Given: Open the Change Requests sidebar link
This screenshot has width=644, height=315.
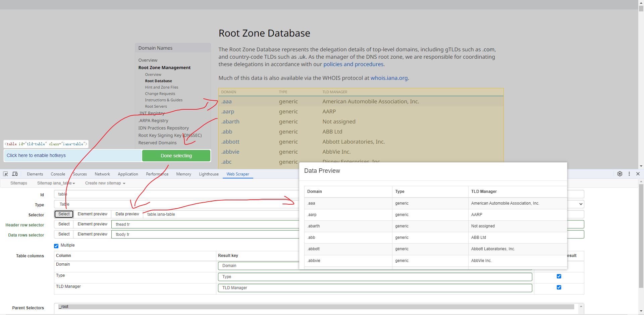Looking at the screenshot, I should pos(160,94).
